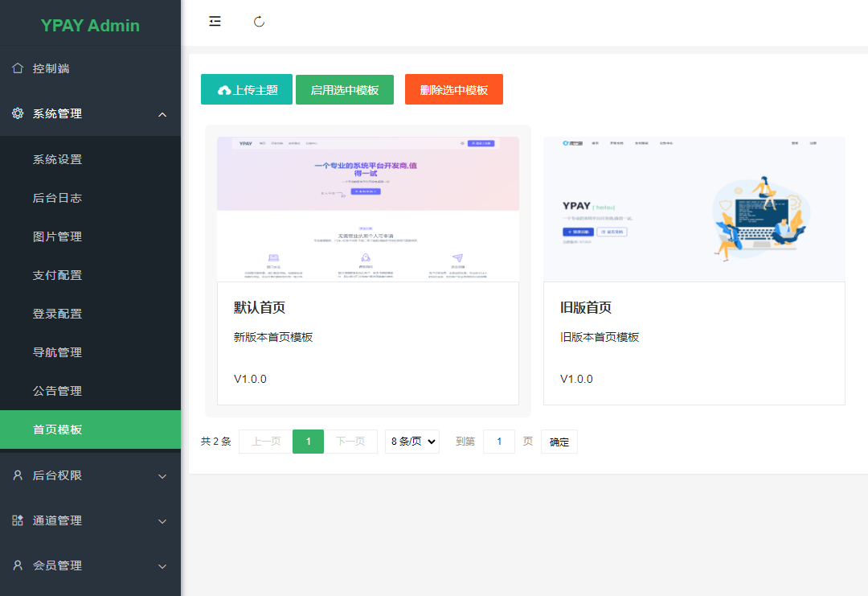Viewport: 868px width, 596px height.
Task: Open the 8 条/页 page size dropdown
Action: 412,442
